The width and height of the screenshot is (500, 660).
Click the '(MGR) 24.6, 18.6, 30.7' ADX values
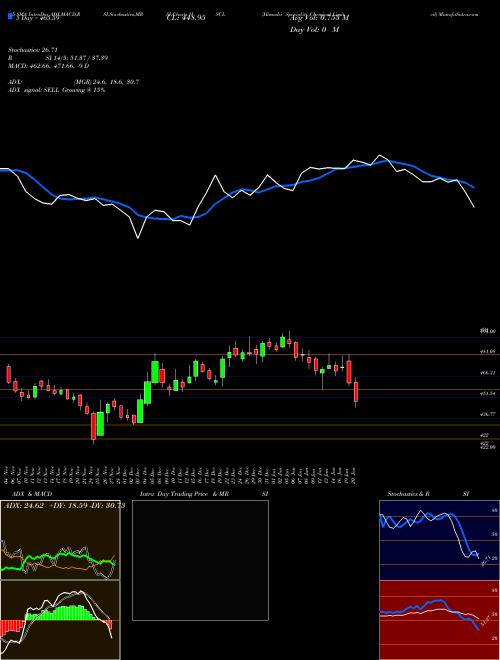(106, 82)
